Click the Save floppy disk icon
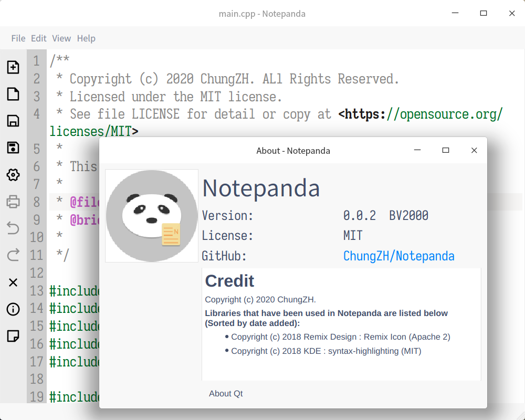Image resolution: width=525 pixels, height=420 pixels. click(x=13, y=121)
